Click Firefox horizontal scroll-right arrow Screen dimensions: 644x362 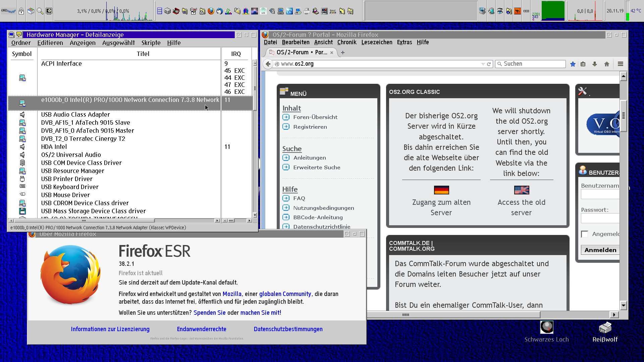[x=614, y=314]
